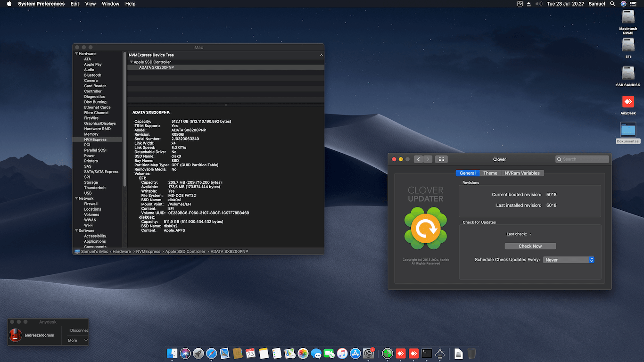The width and height of the screenshot is (644, 362).
Task: Click the Check Now button
Action: click(x=530, y=246)
